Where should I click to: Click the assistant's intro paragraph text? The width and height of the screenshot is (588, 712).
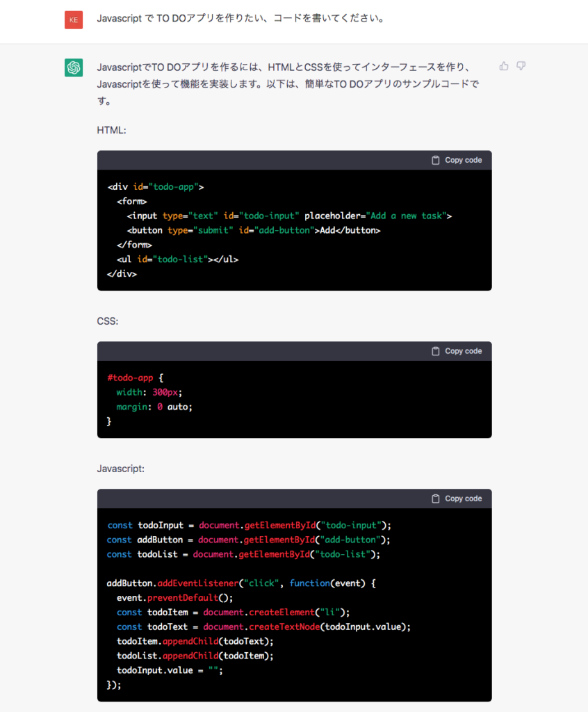point(288,84)
